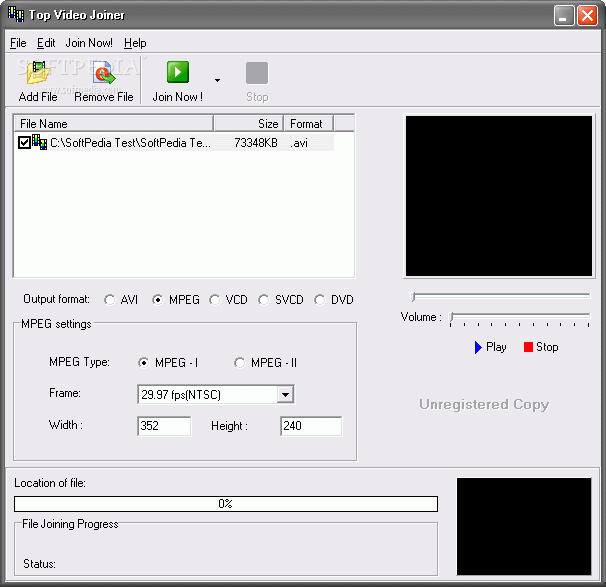Image resolution: width=606 pixels, height=587 pixels.
Task: Click the Volume slider thumb
Action: point(451,317)
